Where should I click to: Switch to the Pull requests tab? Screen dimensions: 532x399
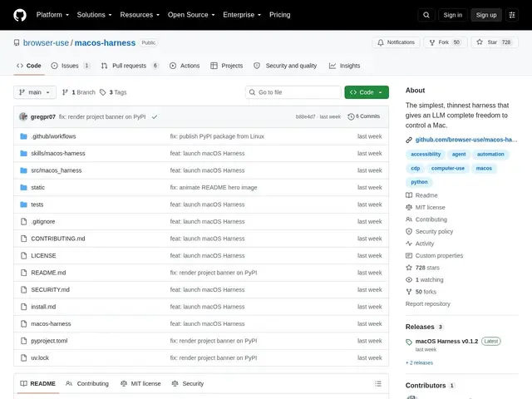[x=130, y=66]
